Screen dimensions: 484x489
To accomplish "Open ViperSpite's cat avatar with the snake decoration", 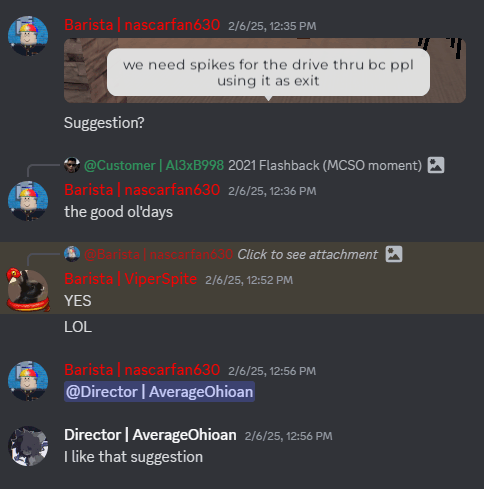I will point(28,290).
